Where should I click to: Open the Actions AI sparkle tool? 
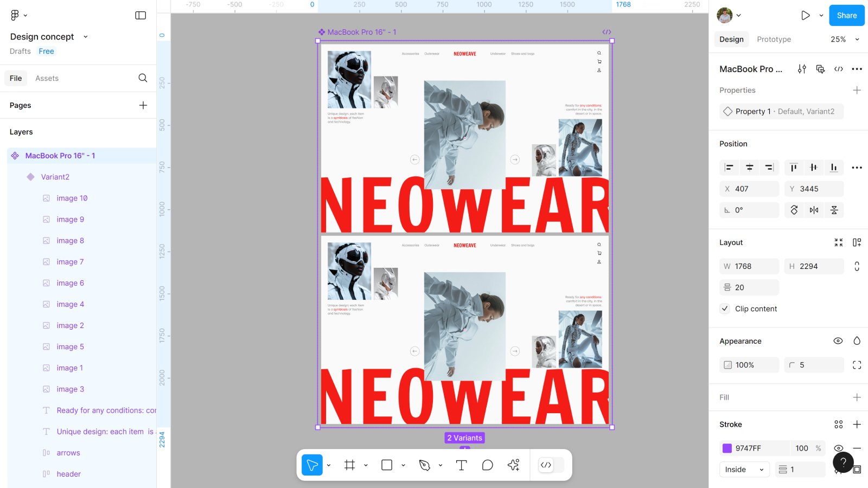513,465
